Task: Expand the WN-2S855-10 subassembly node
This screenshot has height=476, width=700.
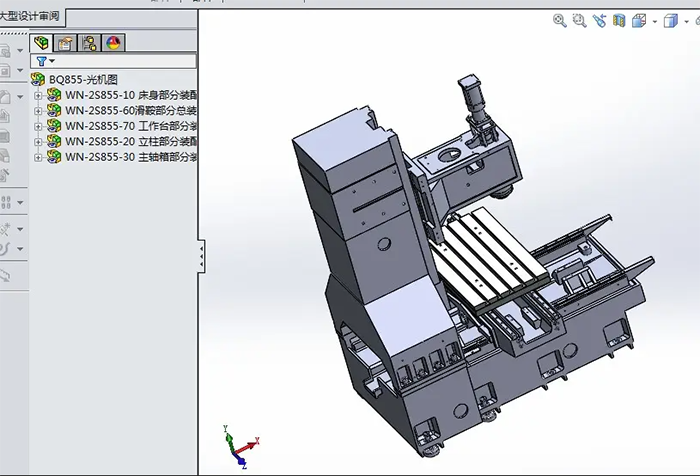Action: tap(38, 95)
